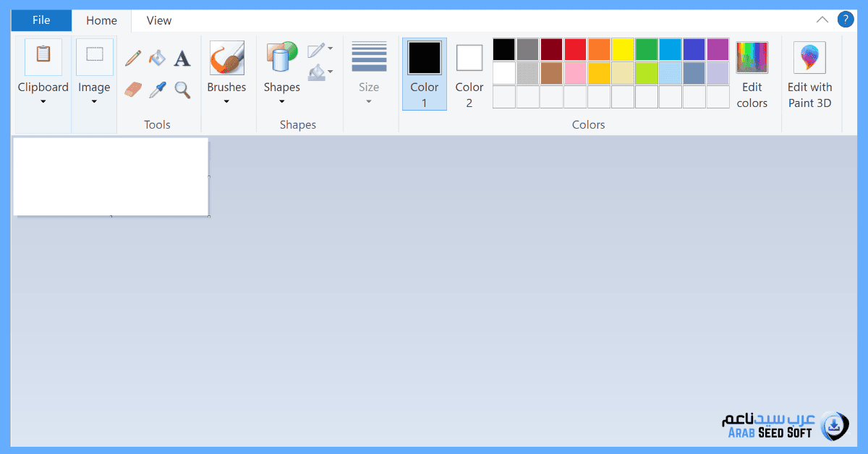Select the Pencil tool
The image size is (868, 454).
(x=133, y=58)
